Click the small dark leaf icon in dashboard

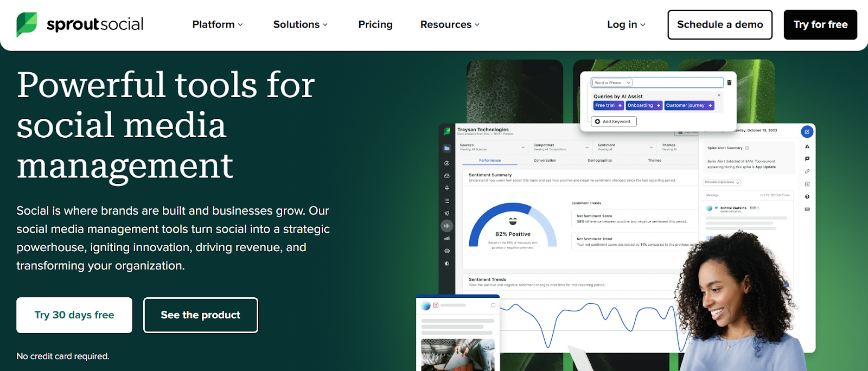[x=447, y=131]
